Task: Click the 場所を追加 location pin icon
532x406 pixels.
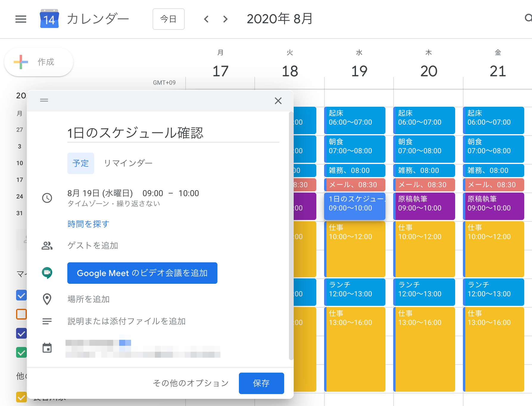Action: (47, 299)
